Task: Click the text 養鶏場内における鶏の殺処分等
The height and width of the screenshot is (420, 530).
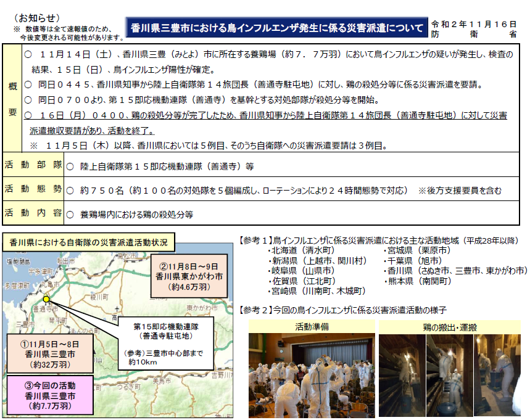Action: point(136,215)
